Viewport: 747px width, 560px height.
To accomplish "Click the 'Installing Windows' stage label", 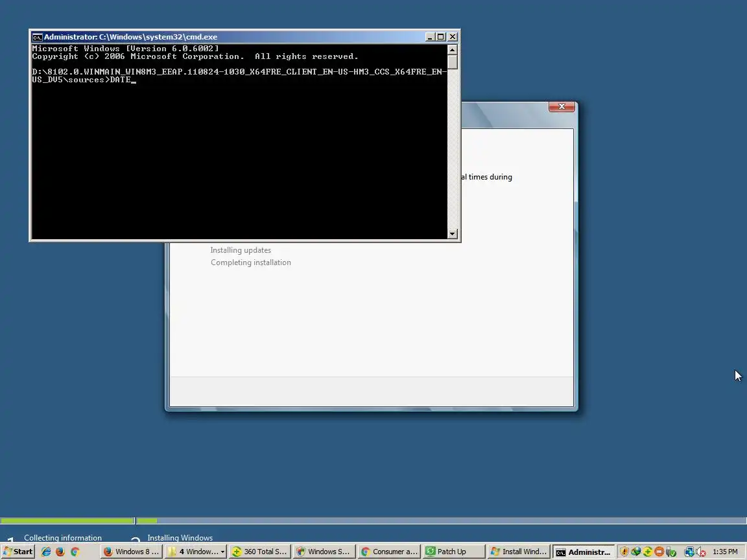I will tap(180, 537).
